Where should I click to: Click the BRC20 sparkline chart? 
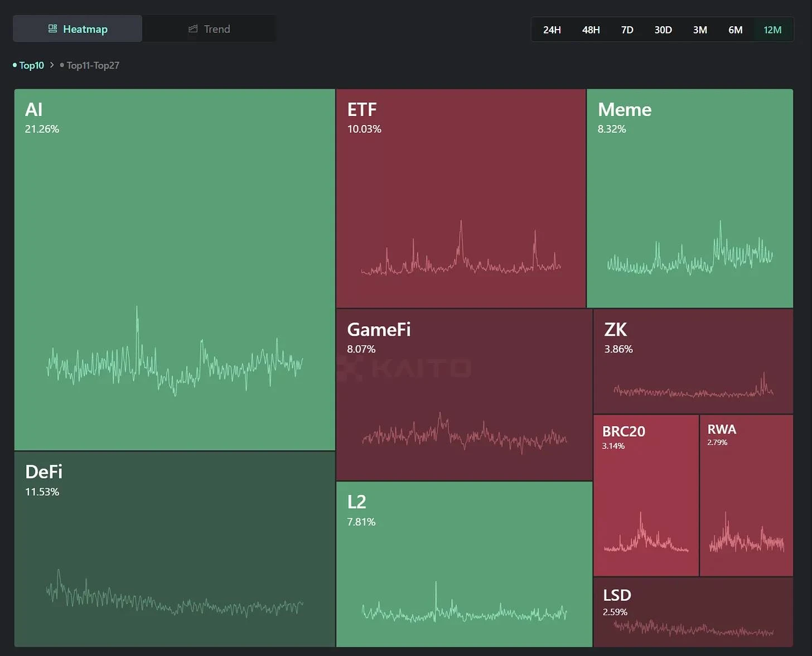click(x=645, y=537)
